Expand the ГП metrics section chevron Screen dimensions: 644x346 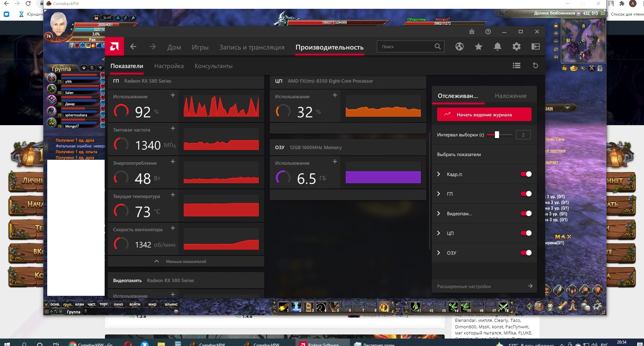pos(439,194)
